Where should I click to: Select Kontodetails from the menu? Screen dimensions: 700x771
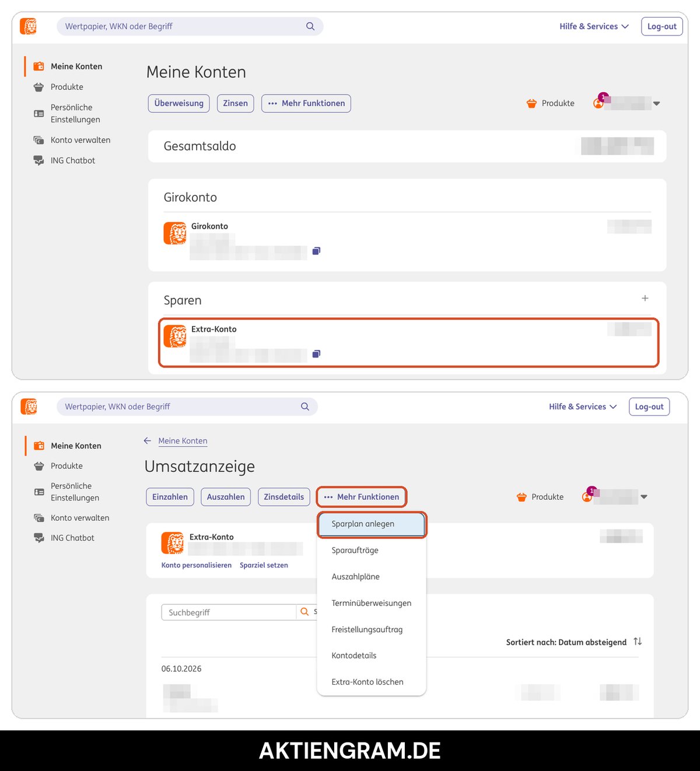[372, 656]
